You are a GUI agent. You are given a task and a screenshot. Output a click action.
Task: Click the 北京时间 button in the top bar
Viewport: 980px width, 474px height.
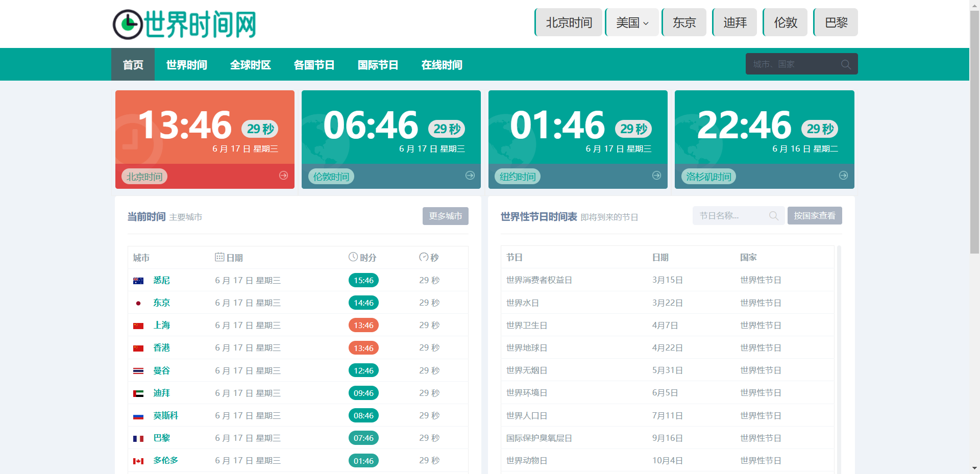[569, 22]
